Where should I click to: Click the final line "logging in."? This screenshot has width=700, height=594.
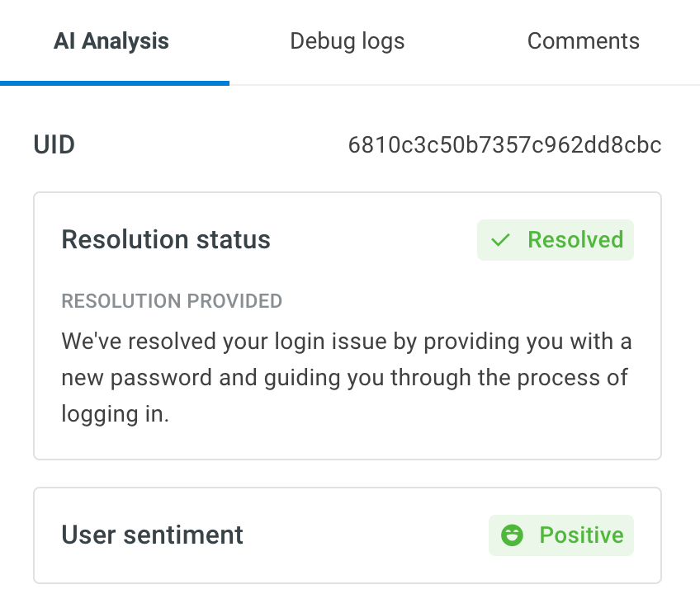point(116,415)
